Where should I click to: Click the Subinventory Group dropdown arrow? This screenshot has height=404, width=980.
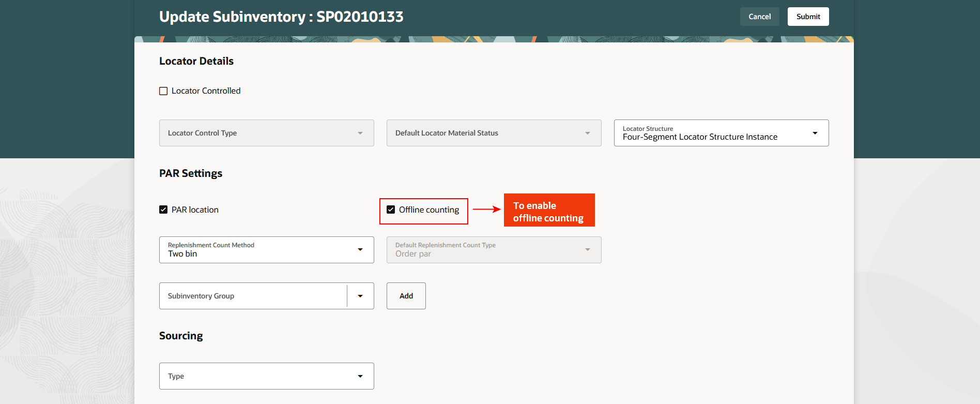point(360,296)
